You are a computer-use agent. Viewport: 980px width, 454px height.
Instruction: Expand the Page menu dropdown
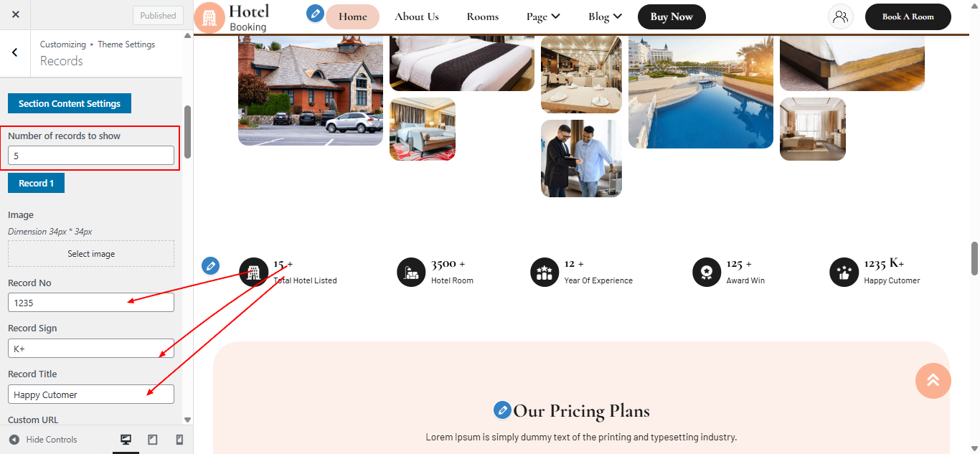click(543, 16)
